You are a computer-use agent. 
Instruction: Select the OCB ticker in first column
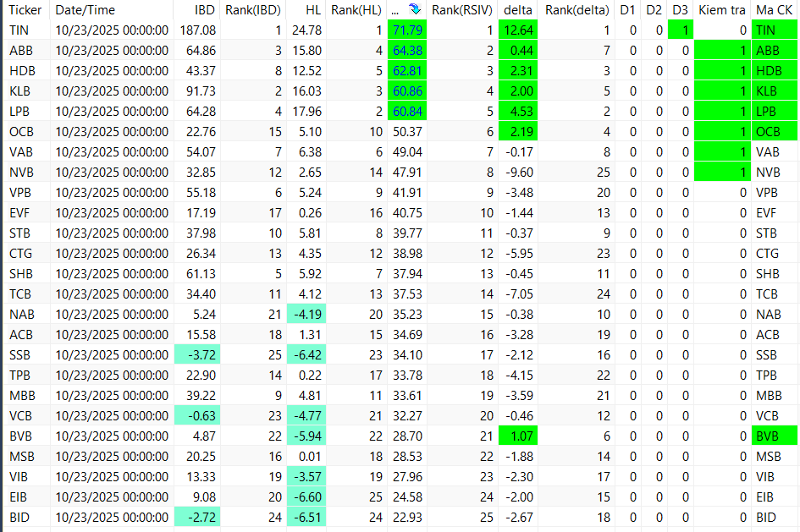[21, 132]
